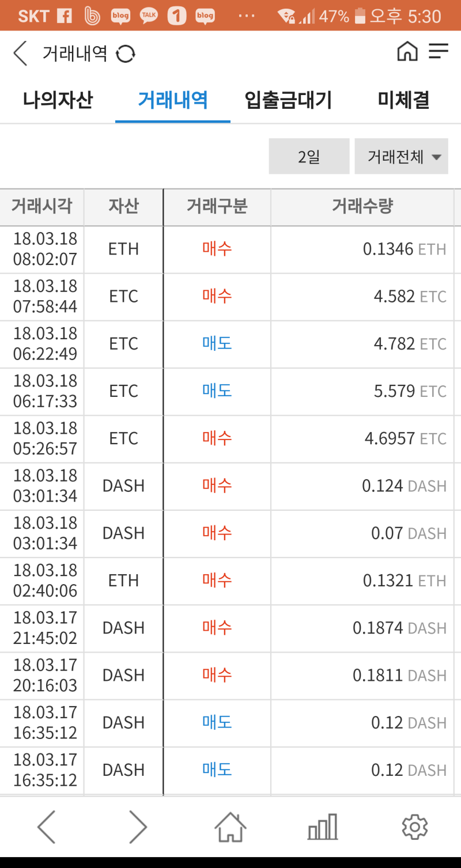461x868 pixels.
Task: Click the 자산 column header
Action: tap(123, 206)
